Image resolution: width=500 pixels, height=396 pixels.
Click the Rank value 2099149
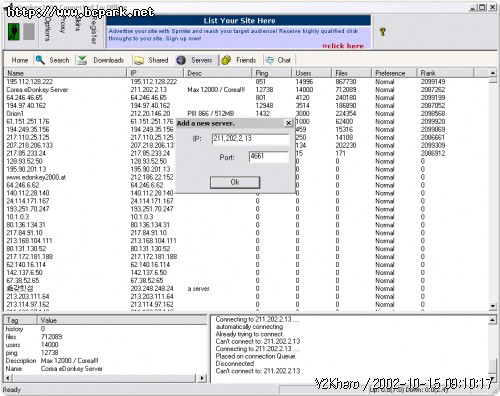coord(433,82)
